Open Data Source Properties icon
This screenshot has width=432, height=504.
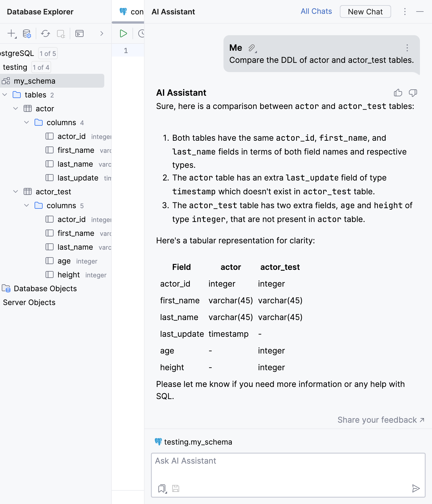[x=27, y=33]
